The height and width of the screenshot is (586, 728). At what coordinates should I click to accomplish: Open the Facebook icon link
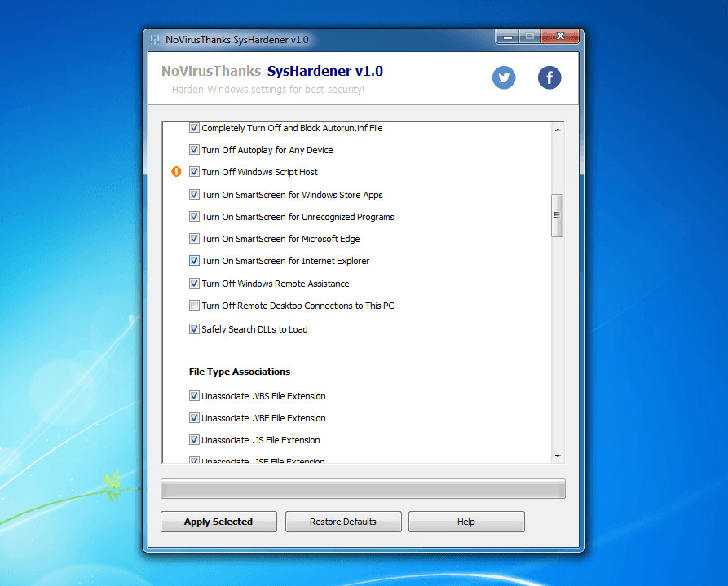pyautogui.click(x=549, y=77)
